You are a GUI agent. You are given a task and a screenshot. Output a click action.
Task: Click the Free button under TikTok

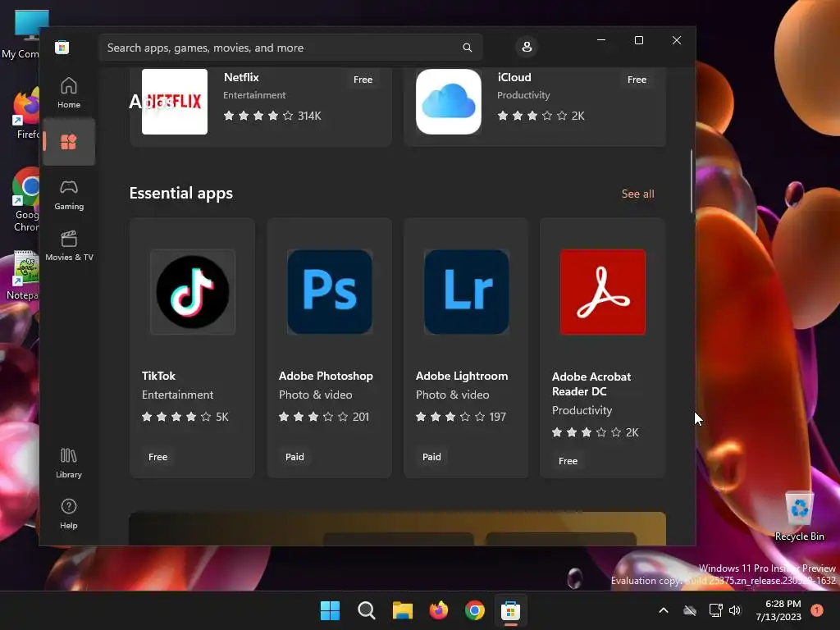pyautogui.click(x=157, y=457)
